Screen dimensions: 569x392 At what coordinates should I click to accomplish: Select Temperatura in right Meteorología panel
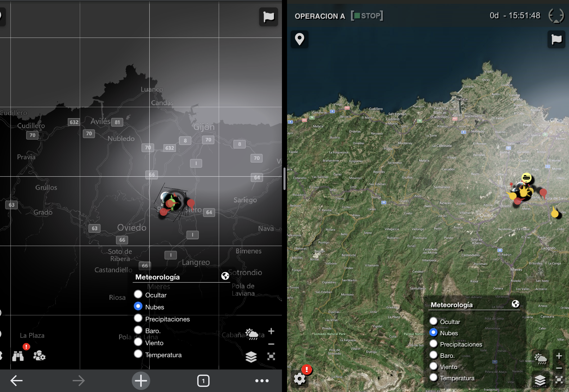point(433,377)
